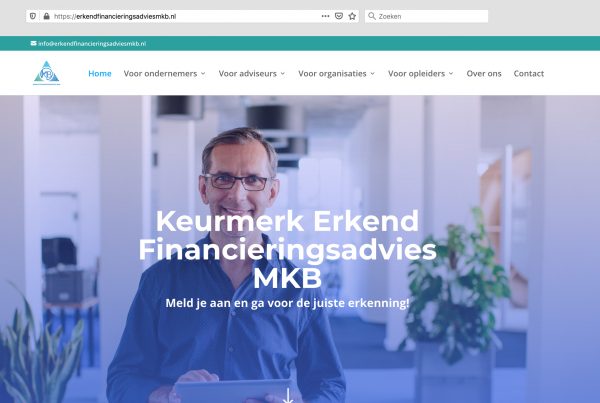Expand the Voor ondernemers dropdown chevron

click(203, 73)
